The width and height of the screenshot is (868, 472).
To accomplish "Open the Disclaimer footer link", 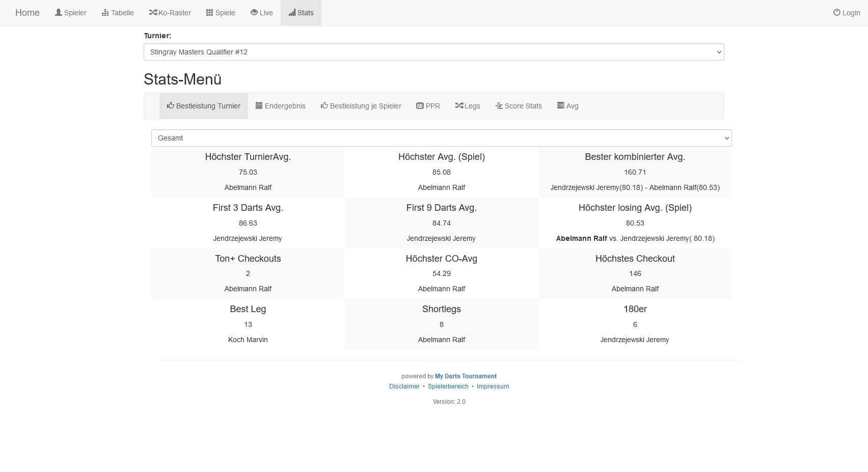I will coord(404,386).
